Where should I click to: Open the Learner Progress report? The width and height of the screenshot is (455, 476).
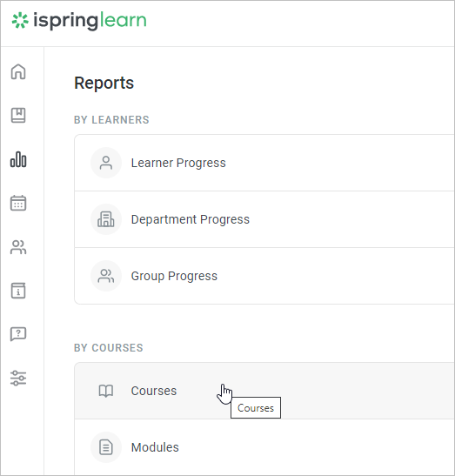[264, 163]
